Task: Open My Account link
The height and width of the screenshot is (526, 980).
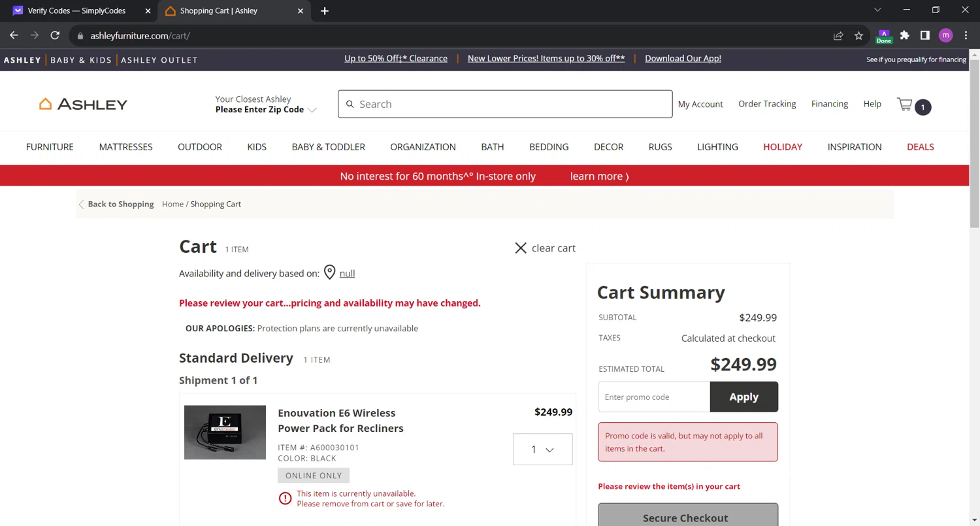Action: 700,104
